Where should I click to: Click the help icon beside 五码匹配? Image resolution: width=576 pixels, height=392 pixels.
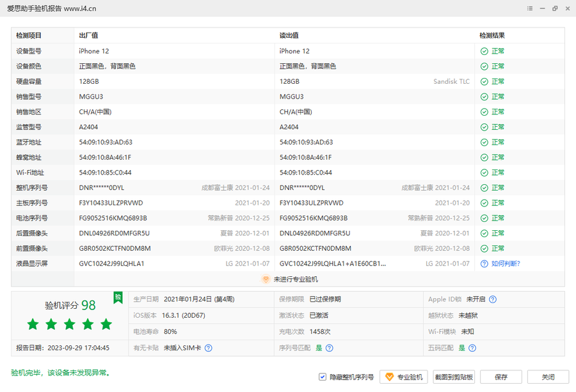(472, 348)
